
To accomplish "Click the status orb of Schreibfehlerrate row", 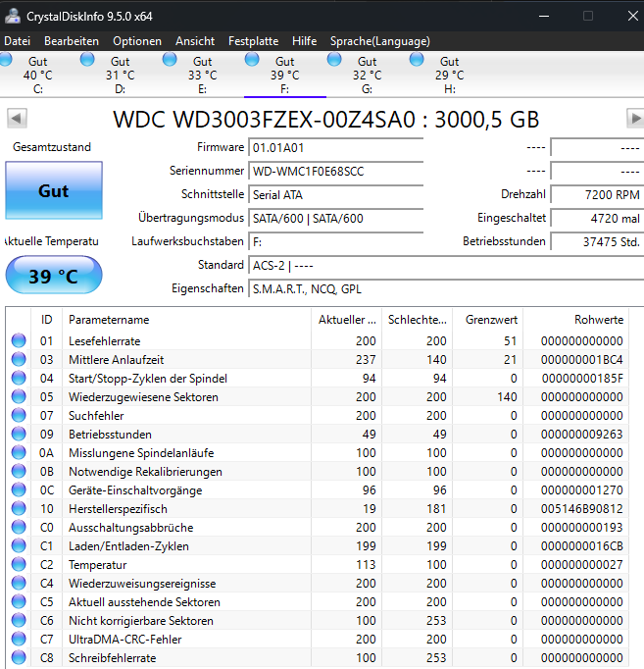I will pos(19,657).
